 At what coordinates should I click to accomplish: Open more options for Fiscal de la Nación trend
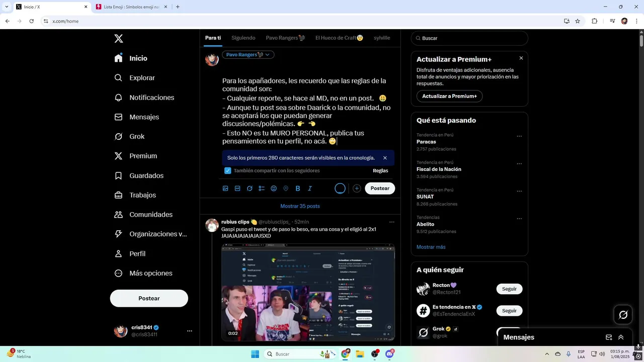[x=519, y=164]
